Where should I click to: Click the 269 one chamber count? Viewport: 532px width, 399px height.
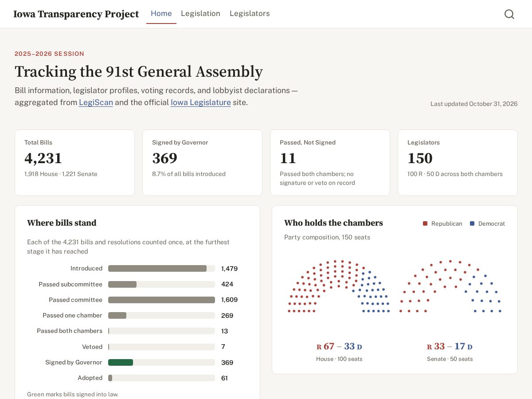[x=227, y=316]
